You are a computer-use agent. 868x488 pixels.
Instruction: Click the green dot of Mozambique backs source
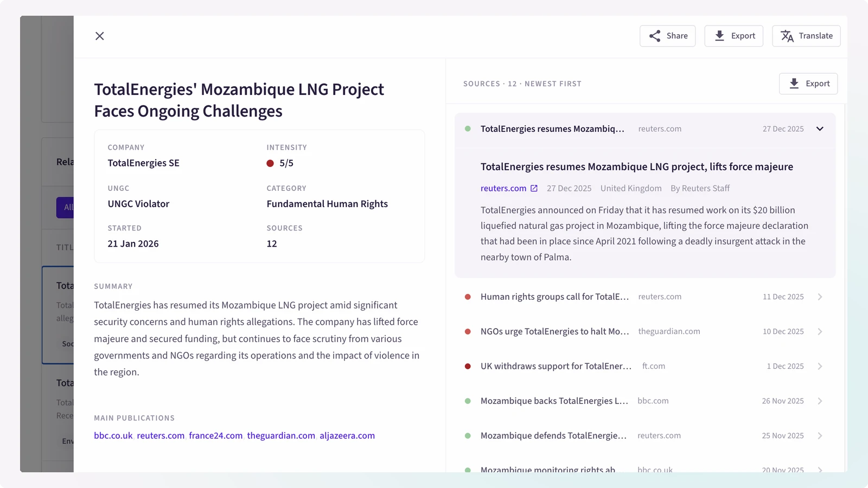[x=468, y=401]
